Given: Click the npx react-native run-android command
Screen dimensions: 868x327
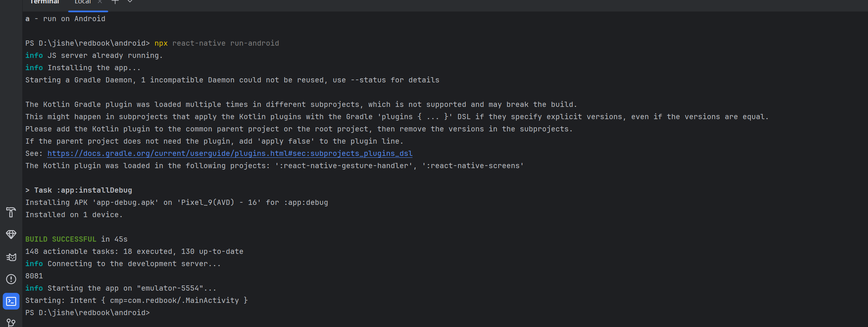Looking at the screenshot, I should click(x=217, y=43).
